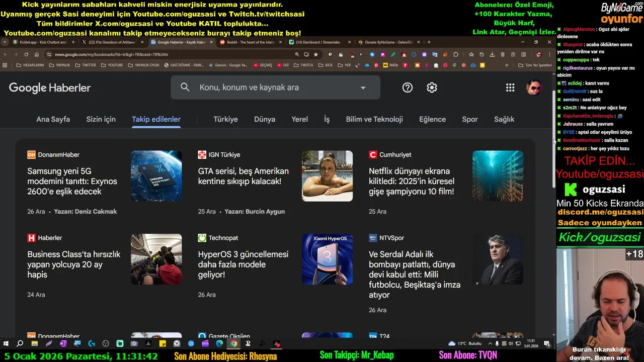
Task: Open the KICK bookmarks folder
Action: [x=326, y=65]
